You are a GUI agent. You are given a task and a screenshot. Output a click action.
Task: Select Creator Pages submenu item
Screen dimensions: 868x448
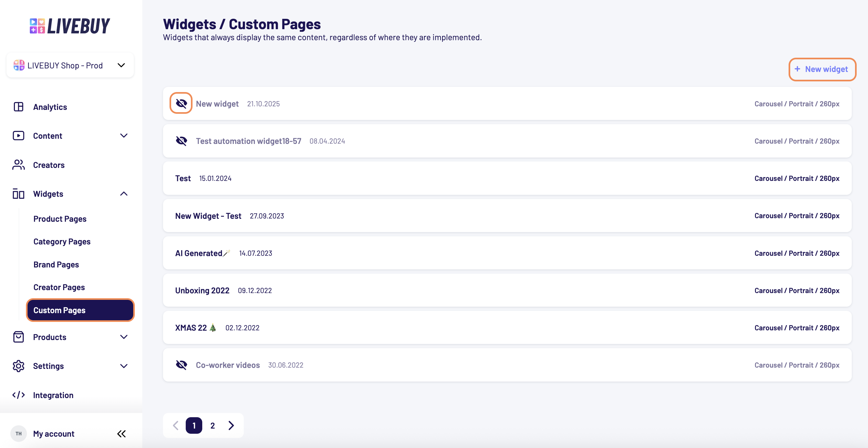click(x=59, y=287)
